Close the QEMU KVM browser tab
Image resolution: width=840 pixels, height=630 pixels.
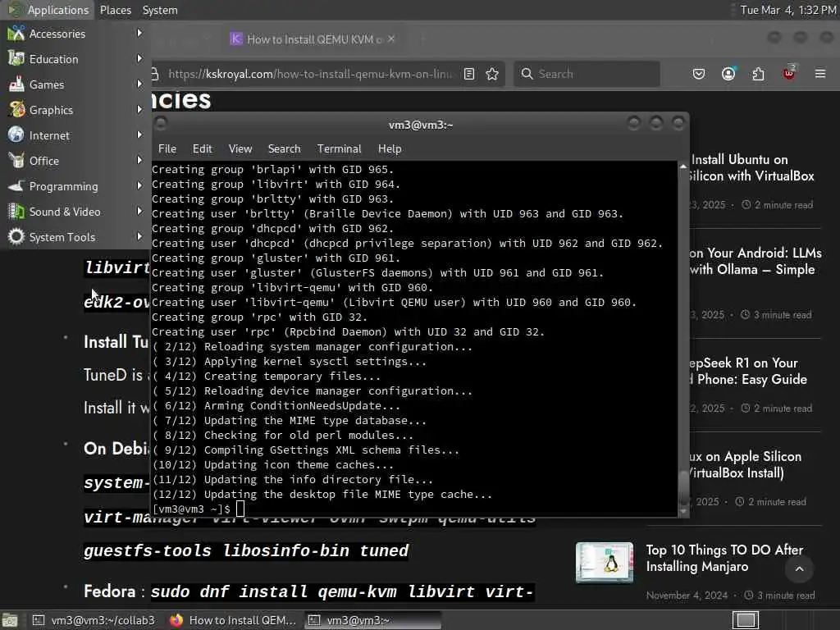tap(391, 39)
